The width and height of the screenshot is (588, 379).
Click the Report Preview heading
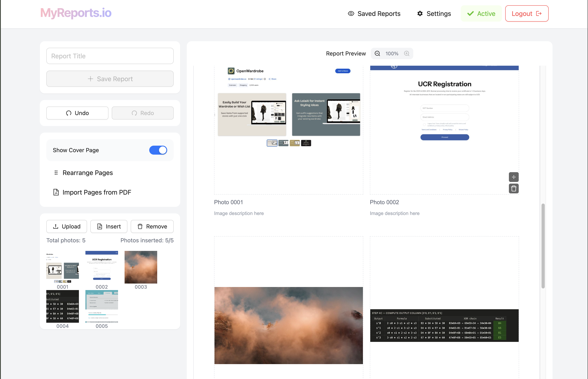tap(346, 53)
